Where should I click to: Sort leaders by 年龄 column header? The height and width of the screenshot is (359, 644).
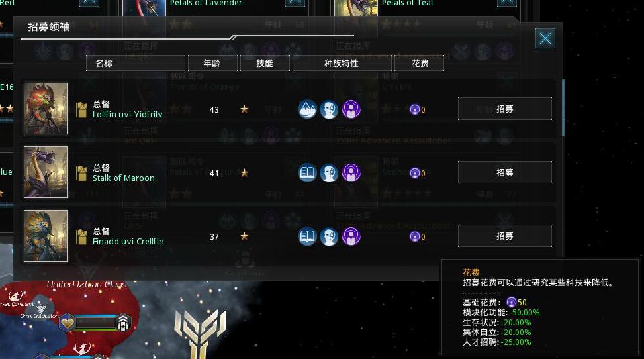click(212, 63)
